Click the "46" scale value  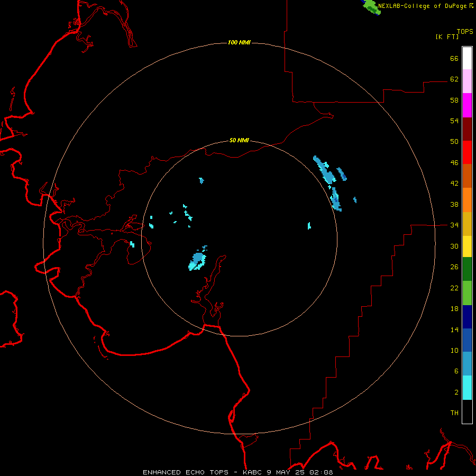point(454,162)
